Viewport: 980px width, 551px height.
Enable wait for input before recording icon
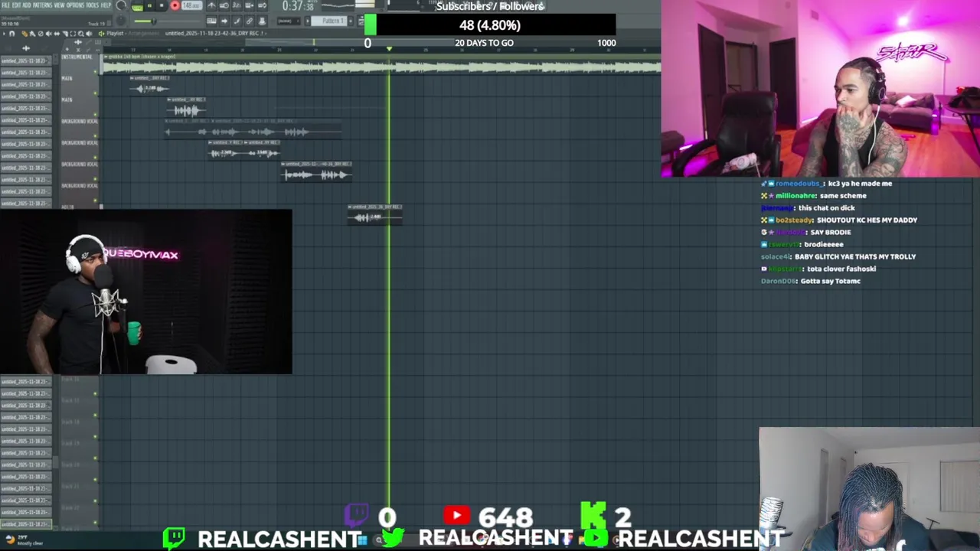(224, 5)
